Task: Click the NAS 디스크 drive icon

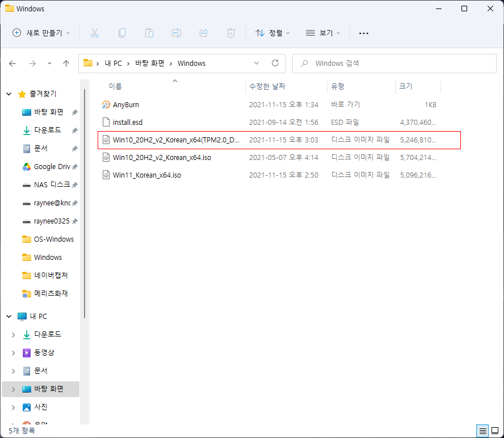Action: click(26, 185)
